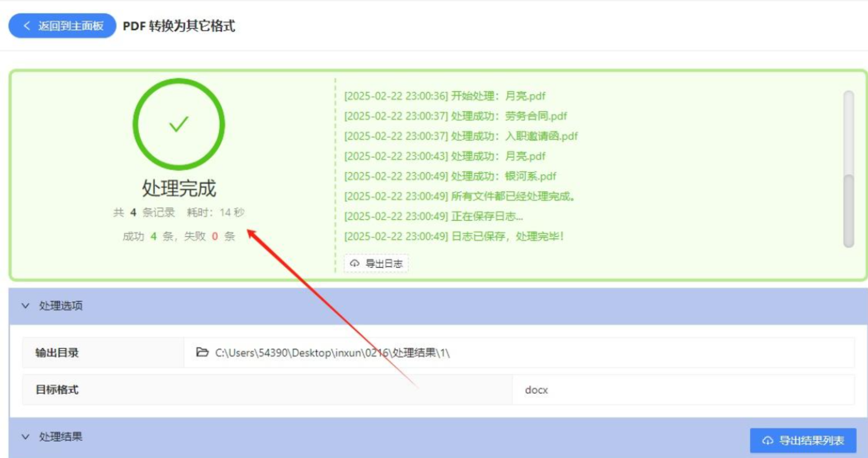Click the back arrow icon
This screenshot has height=458, width=868.
[26, 26]
